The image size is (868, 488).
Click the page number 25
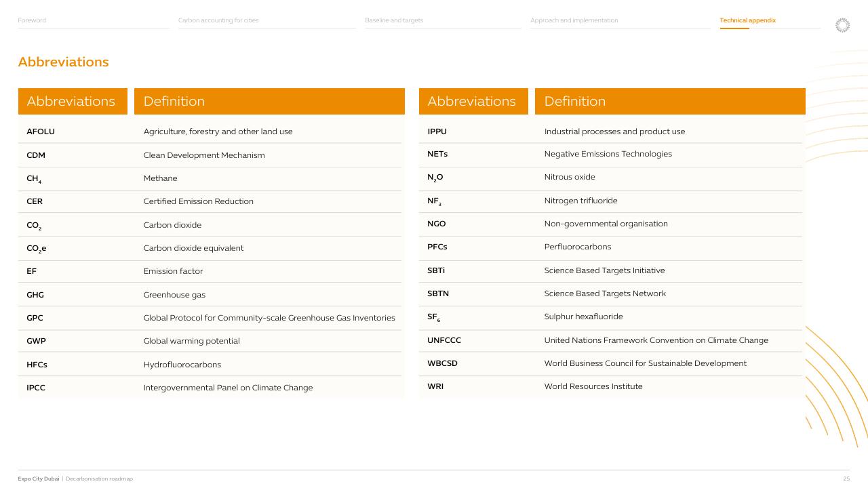pyautogui.click(x=846, y=479)
